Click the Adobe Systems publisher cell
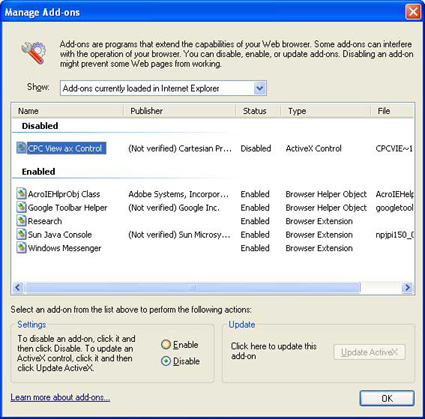The height and width of the screenshot is (419, 425). [x=179, y=194]
